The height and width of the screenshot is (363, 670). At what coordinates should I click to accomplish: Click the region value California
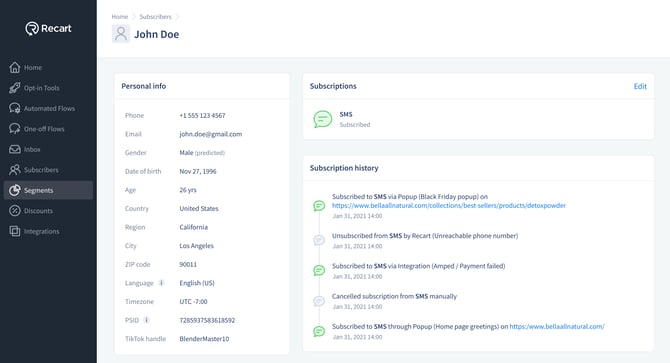(x=194, y=227)
